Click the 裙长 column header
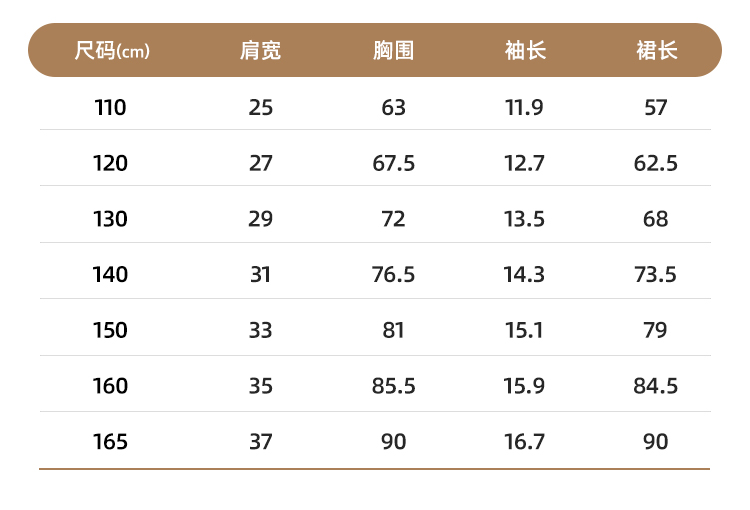 pyautogui.click(x=656, y=51)
